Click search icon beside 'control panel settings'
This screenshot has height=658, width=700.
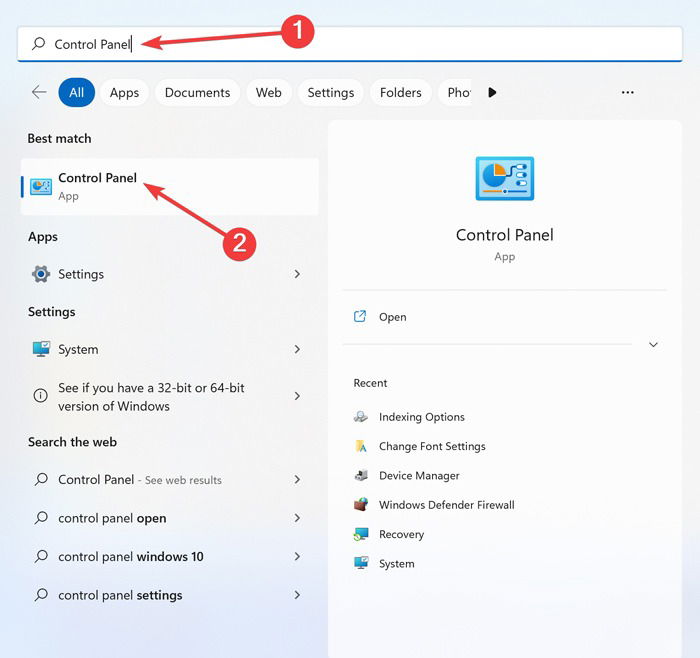pyautogui.click(x=41, y=595)
